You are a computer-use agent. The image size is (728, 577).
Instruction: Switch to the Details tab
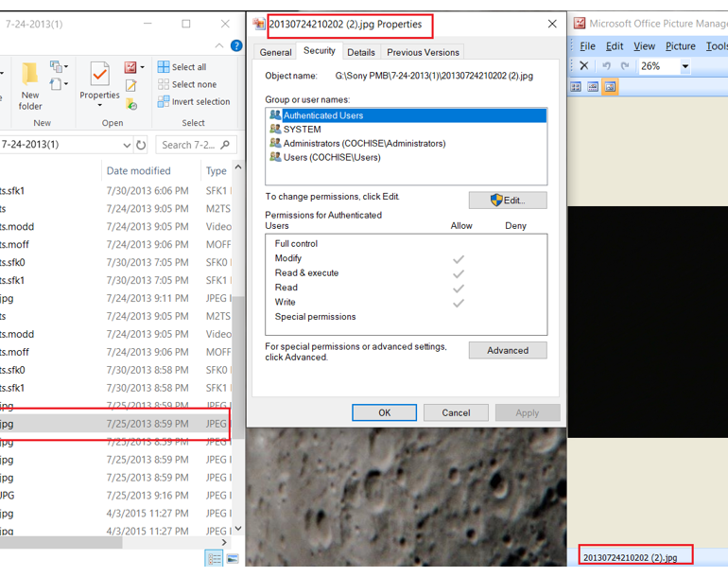[360, 52]
